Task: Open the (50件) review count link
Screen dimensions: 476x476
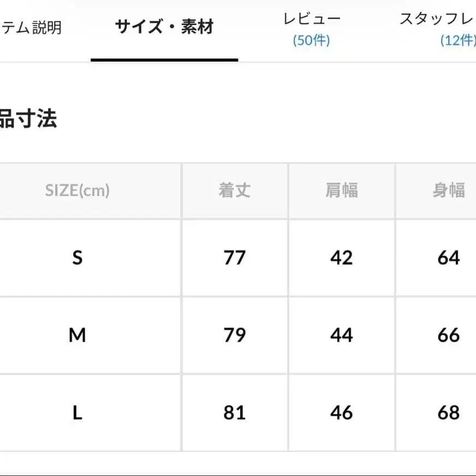Action: click(x=312, y=40)
